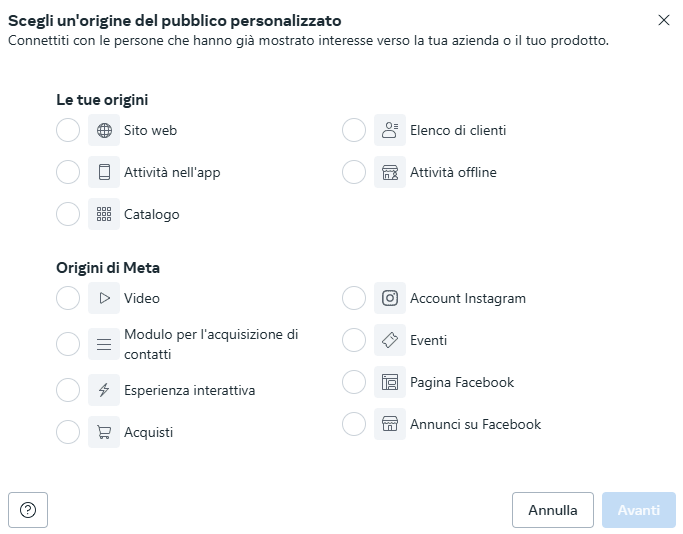Click the lightning bolt icon for Esperienza interattiva
The height and width of the screenshot is (534, 683).
click(x=104, y=390)
